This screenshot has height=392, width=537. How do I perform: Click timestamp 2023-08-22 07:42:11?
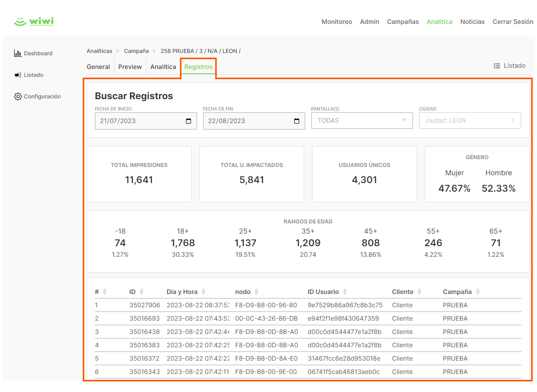(198, 372)
